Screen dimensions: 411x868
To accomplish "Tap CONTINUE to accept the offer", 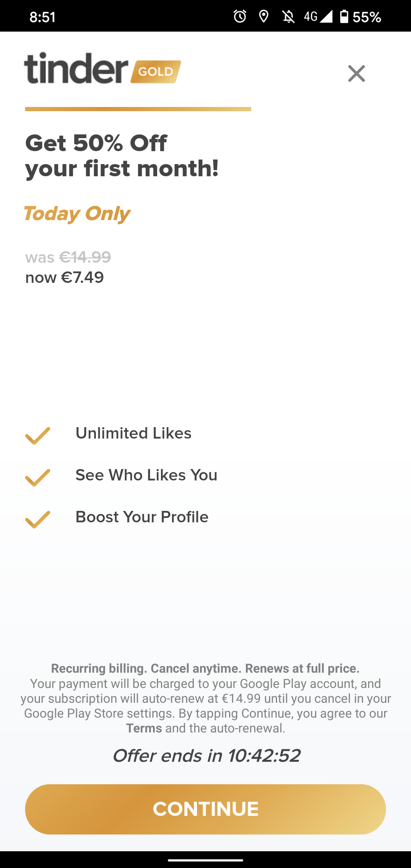I will [205, 809].
